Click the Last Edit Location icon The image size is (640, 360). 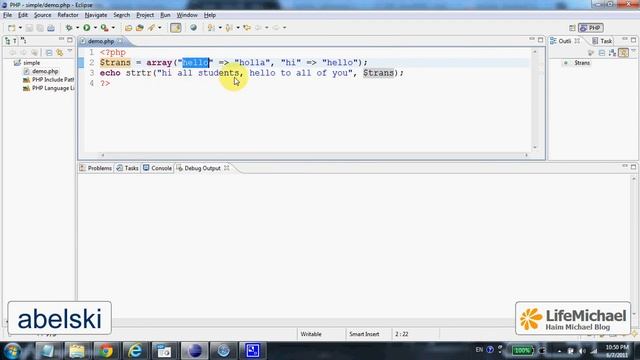tap(247, 28)
